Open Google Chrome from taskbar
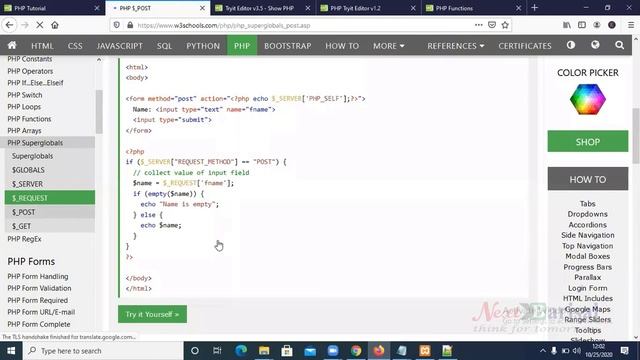This screenshot has width=640, height=360. 356,351
